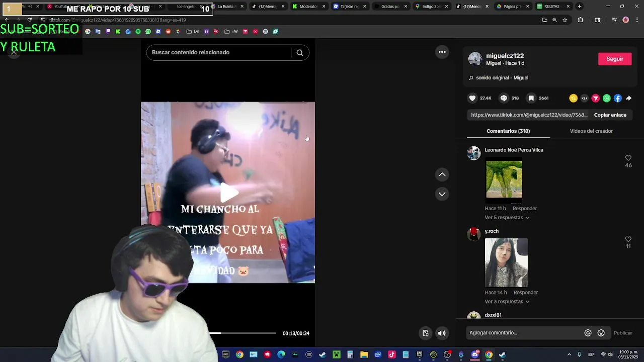The width and height of the screenshot is (644, 362).
Task: Repost video using the yellow repost icon
Action: [x=573, y=99]
